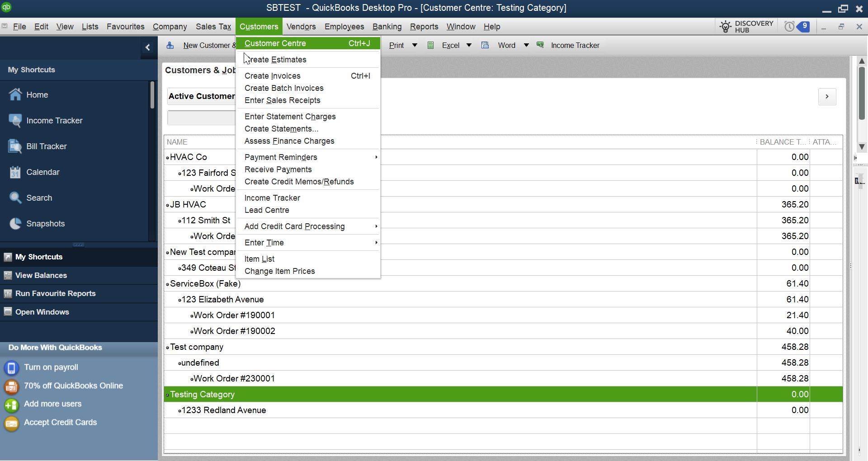Click the Income Tracker toolbar icon
The width and height of the screenshot is (868, 461).
540,45
